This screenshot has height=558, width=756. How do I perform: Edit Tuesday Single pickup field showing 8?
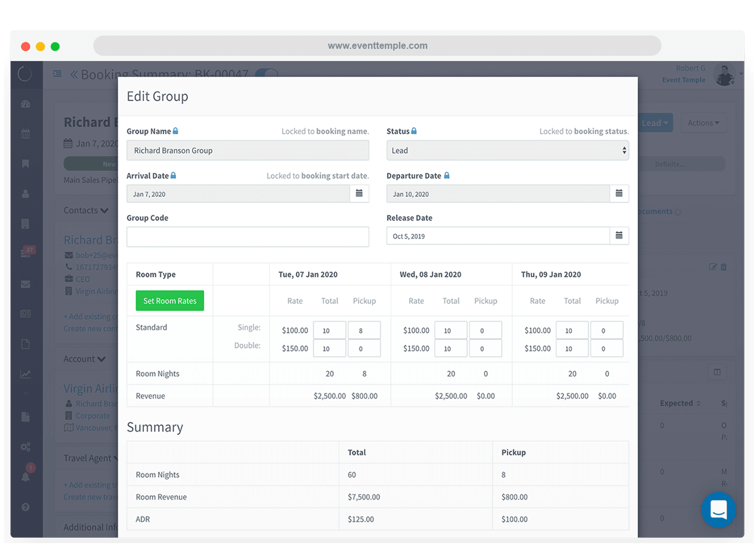click(x=364, y=331)
